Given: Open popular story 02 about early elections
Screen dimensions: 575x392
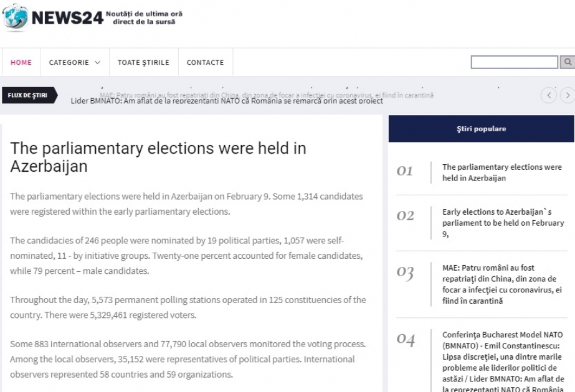Looking at the screenshot, I should pos(503,223).
